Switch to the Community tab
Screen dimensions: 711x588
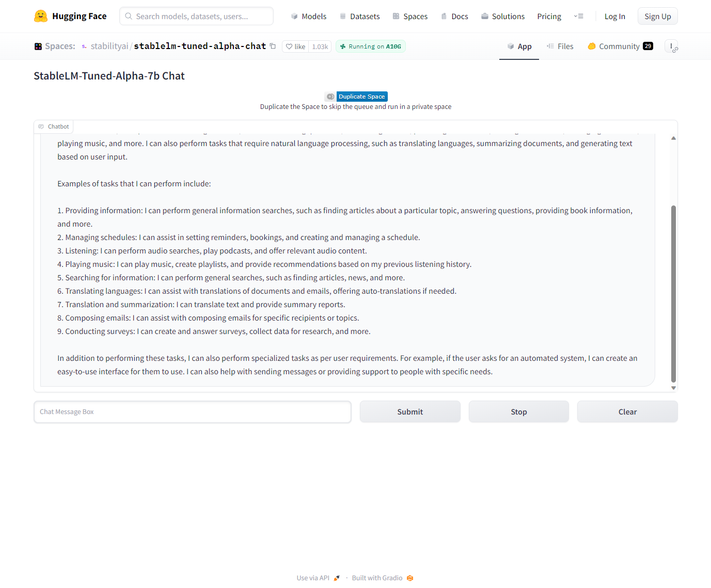(x=620, y=46)
